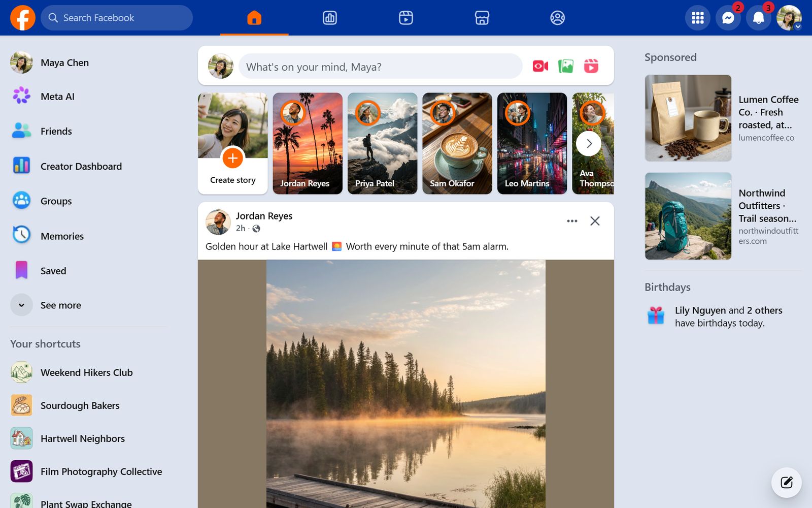Open the notifications bell icon
Viewport: 812px width, 508px height.
(759, 18)
